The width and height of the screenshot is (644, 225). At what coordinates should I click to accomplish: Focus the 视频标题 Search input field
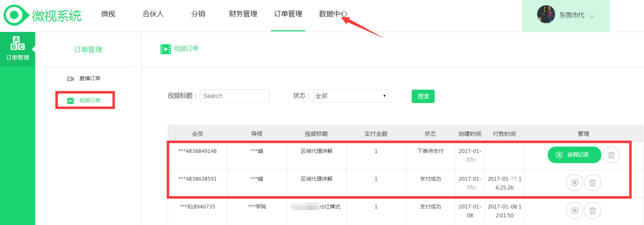(x=234, y=96)
